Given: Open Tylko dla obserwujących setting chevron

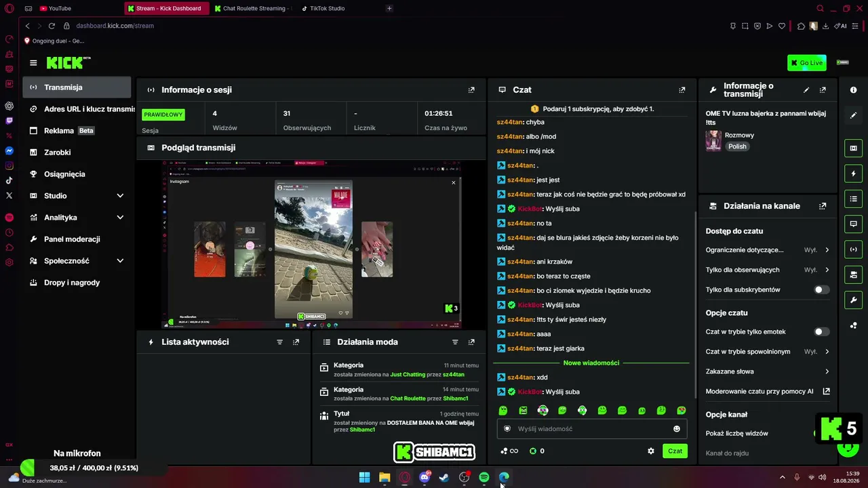Looking at the screenshot, I should coord(827,270).
